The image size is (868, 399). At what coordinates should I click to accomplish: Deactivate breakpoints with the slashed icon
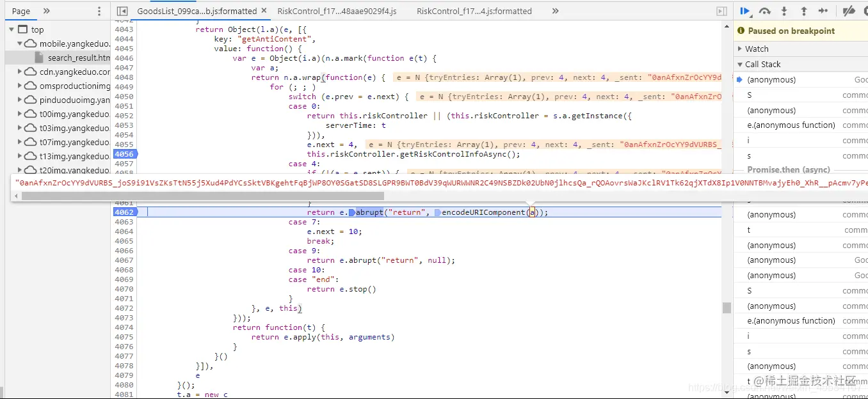pos(848,11)
